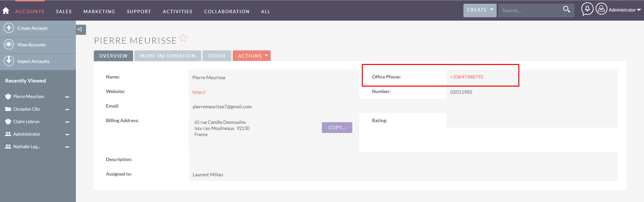Open the notifications bell icon
Viewport: 644px width, 202px height.
587,9
